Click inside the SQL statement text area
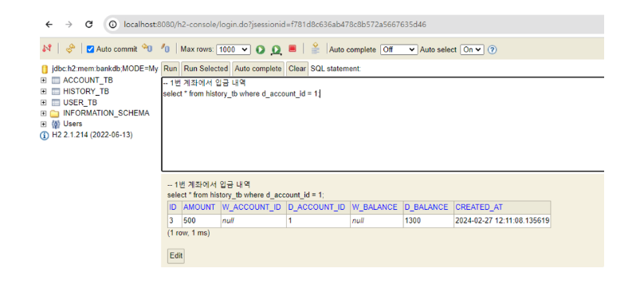Image resolution: width=644 pixels, height=288 pixels. [x=383, y=124]
